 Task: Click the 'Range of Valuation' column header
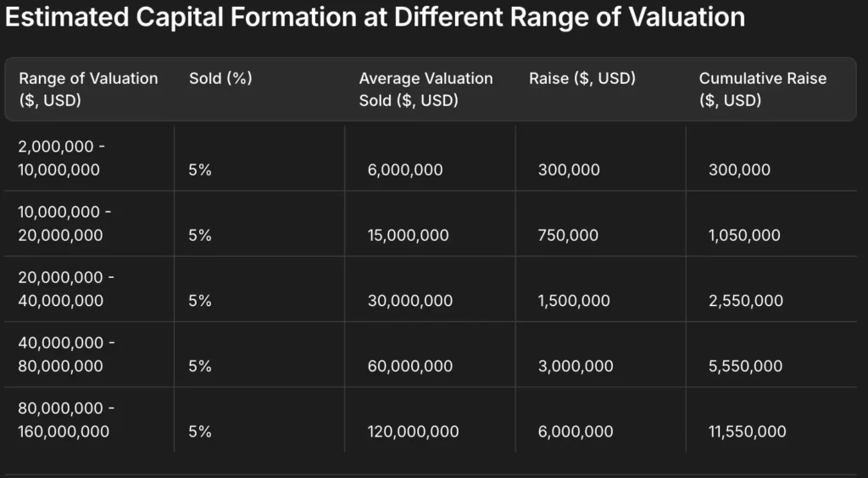[88, 89]
